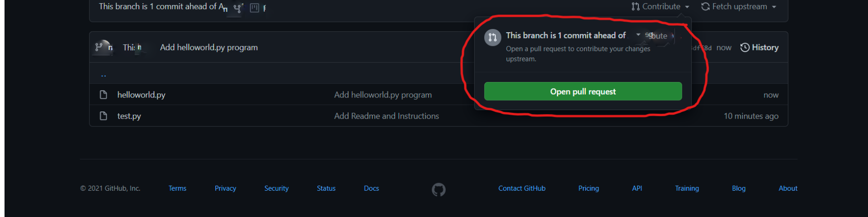Screen dimensions: 868x217
Task: Open commit History
Action: [x=759, y=48]
